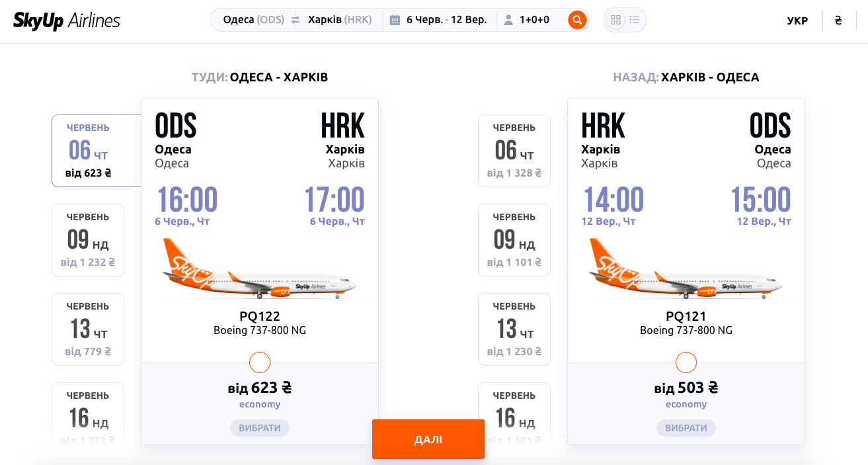Choose outbound date 09 June at 1 232 ₴
The width and height of the screenshot is (868, 465).
pyautogui.click(x=88, y=240)
